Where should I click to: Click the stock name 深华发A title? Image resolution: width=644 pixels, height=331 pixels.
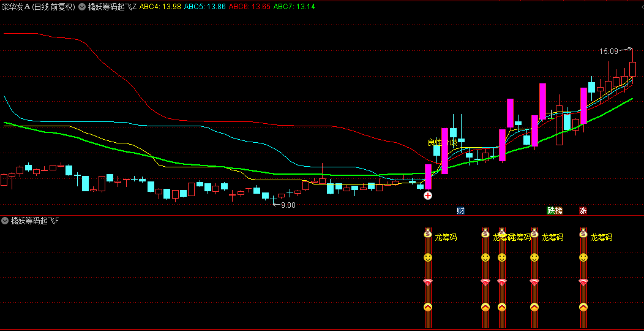click(x=15, y=7)
